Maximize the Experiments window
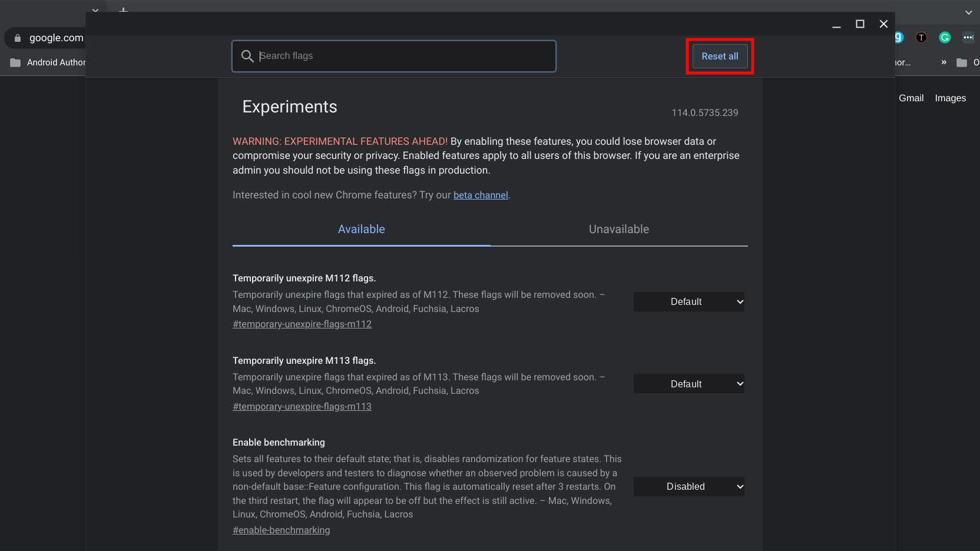This screenshot has width=980, height=551. tap(860, 24)
